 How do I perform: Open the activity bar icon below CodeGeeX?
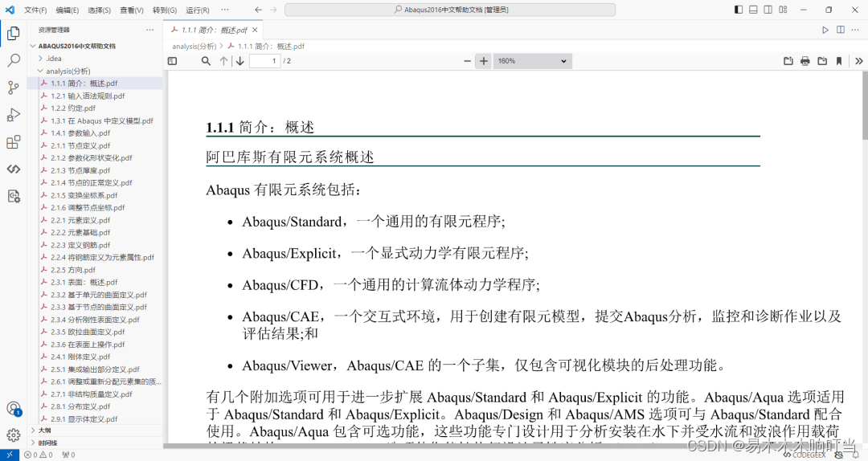(x=14, y=196)
